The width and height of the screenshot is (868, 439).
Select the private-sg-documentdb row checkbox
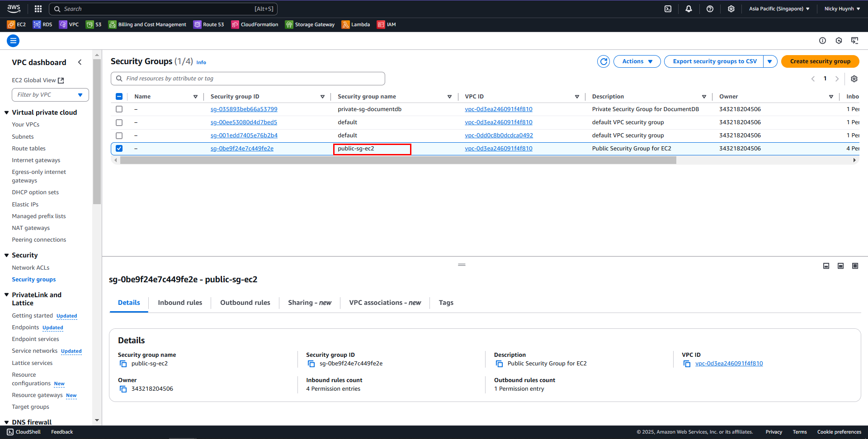119,109
